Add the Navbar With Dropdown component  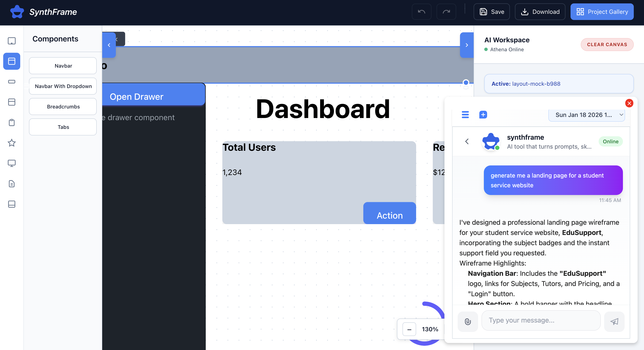point(63,86)
